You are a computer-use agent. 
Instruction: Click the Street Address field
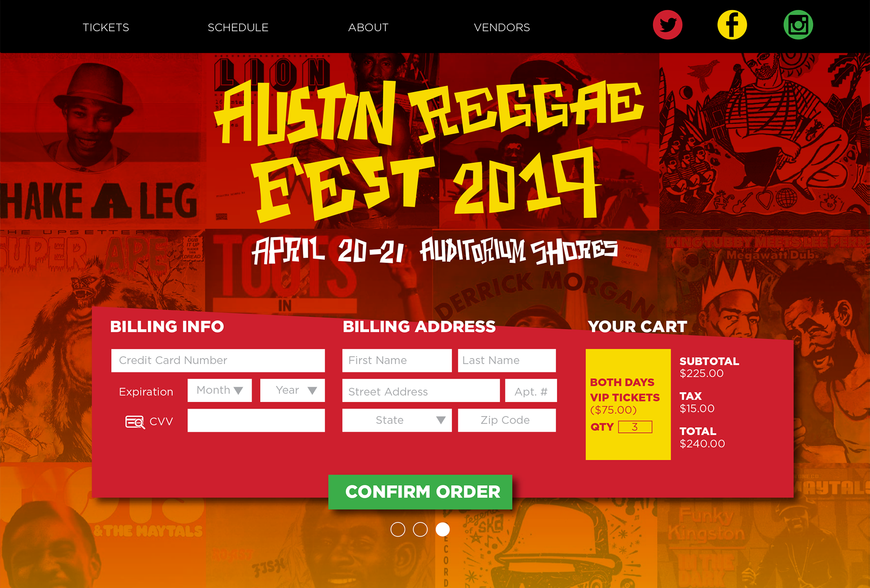[x=421, y=390]
